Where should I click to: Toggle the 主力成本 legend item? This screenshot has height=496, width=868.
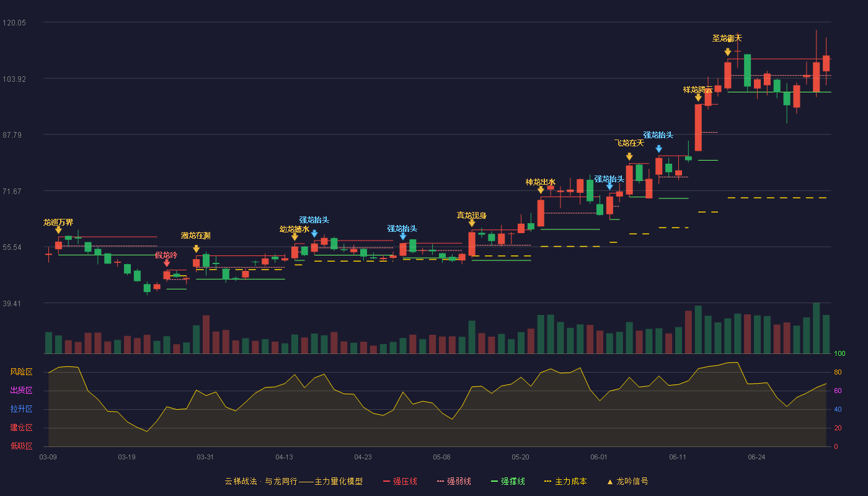tap(565, 481)
